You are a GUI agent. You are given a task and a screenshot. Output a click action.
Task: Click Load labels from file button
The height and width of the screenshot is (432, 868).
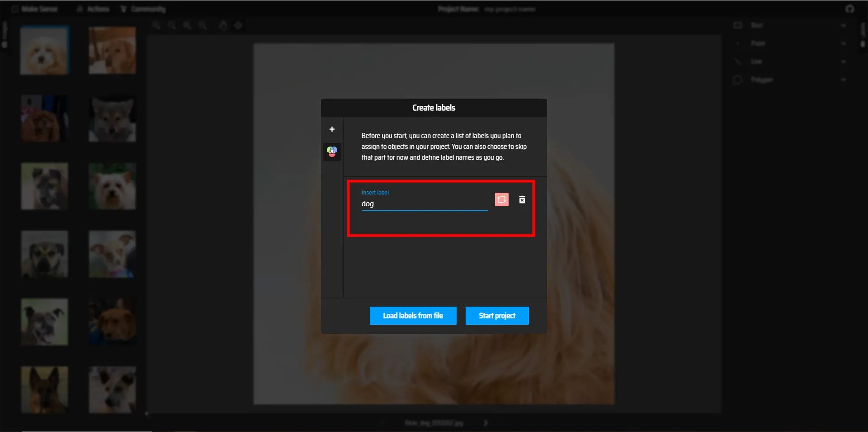pyautogui.click(x=413, y=316)
